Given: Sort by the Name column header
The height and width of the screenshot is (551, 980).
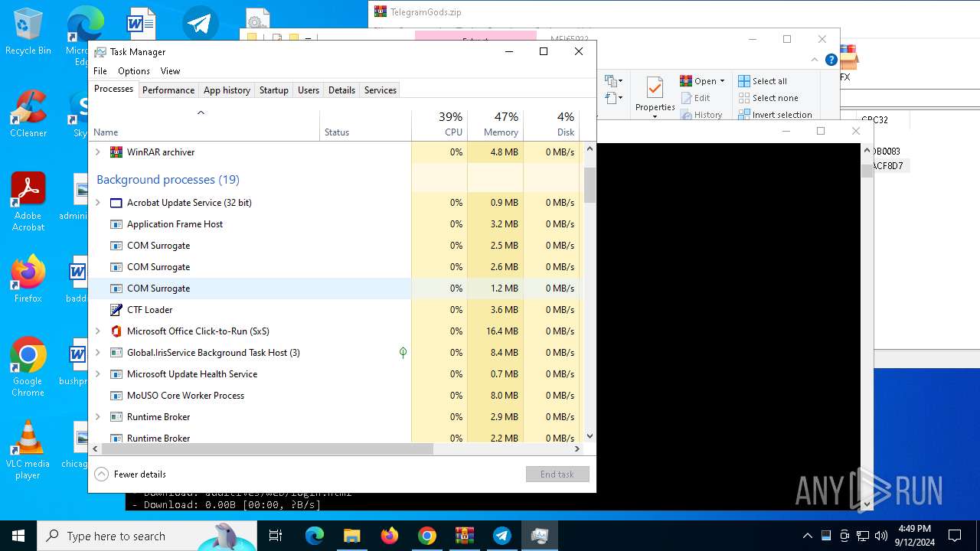Looking at the screenshot, I should [204, 125].
